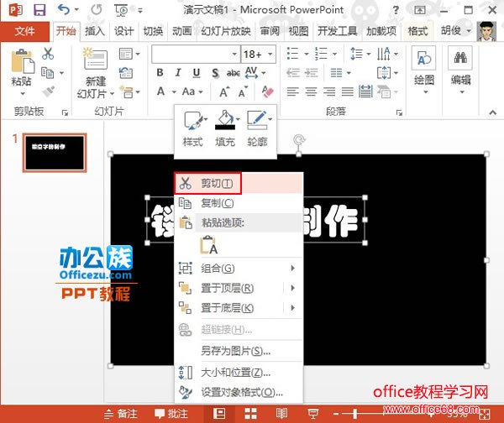504x423 pixels.
Task: Click the paste Keep Text Only option icon
Action: (x=208, y=245)
